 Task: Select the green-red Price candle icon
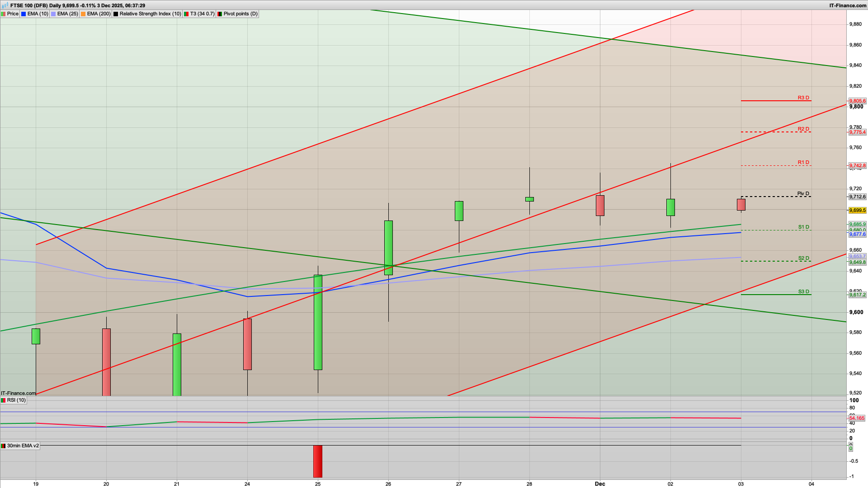[x=4, y=14]
